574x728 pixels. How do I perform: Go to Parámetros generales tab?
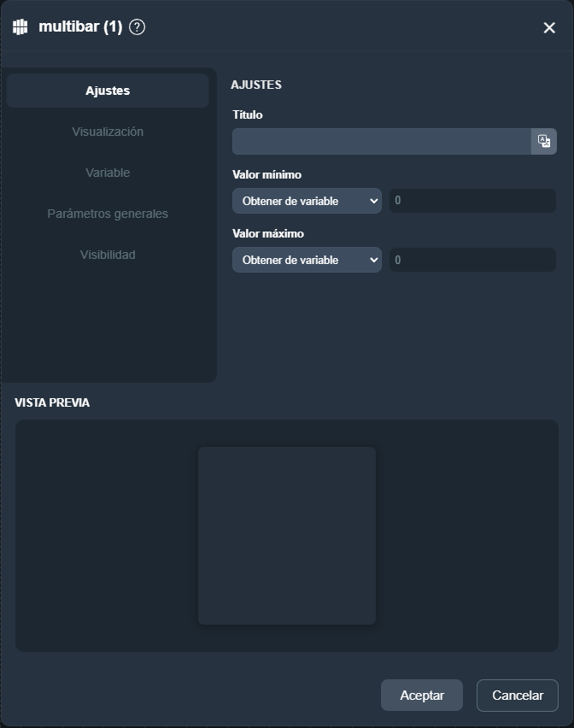pyautogui.click(x=108, y=214)
